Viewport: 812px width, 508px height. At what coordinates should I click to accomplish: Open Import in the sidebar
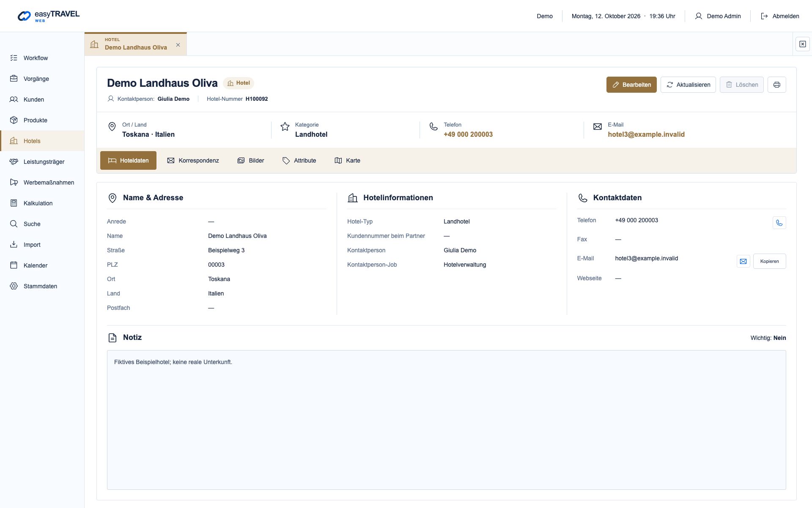42,245
